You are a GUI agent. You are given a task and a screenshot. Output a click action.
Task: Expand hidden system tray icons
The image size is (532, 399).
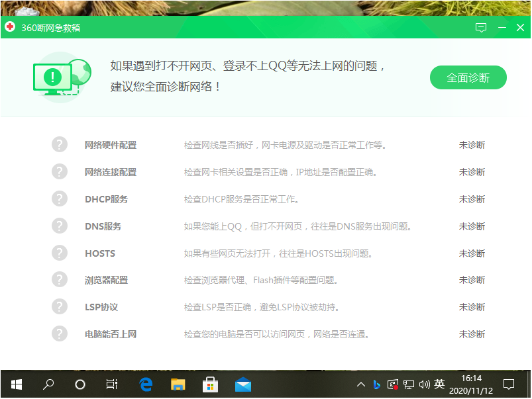pyautogui.click(x=360, y=384)
